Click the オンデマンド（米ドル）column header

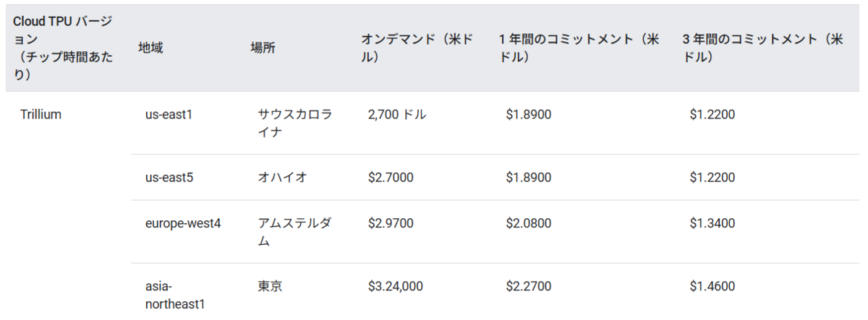(x=417, y=48)
